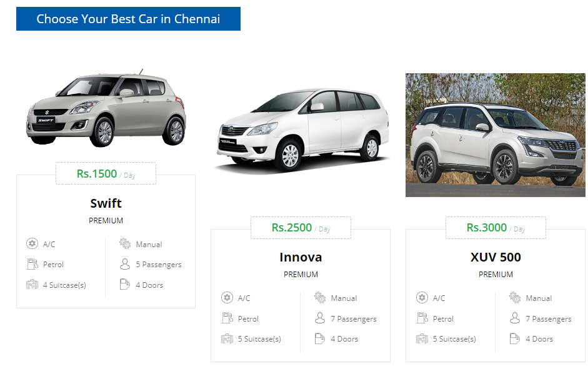Image resolution: width=588 pixels, height=371 pixels.
Task: Click the Rs.3000 / Day price tag
Action: tap(496, 228)
